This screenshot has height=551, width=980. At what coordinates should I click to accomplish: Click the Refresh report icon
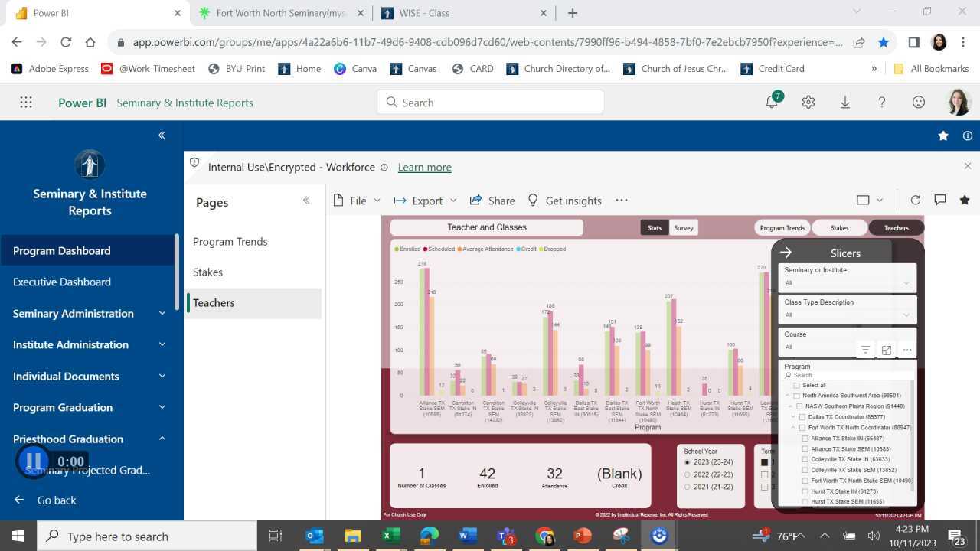(915, 200)
